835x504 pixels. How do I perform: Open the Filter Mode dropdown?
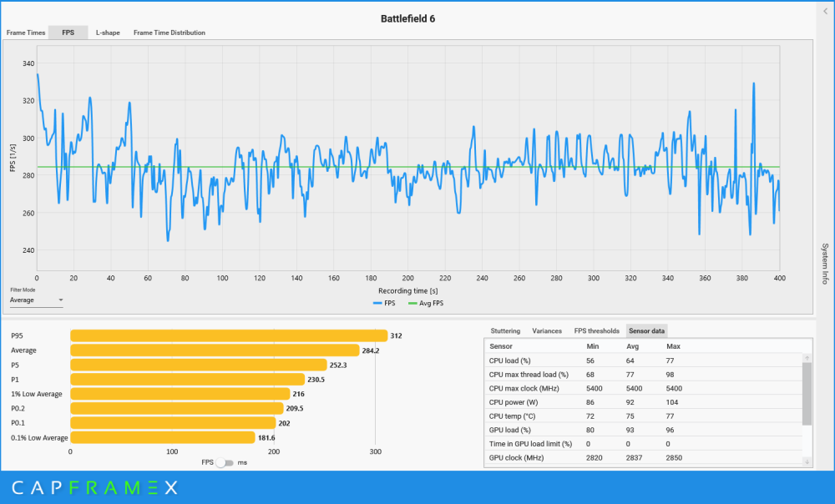click(x=36, y=300)
